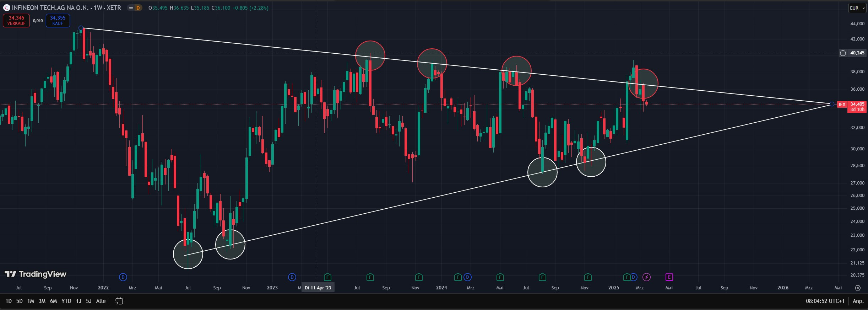Open timezone menu at 08:04:52 UTC+1
This screenshot has height=310, width=868.
[825, 301]
